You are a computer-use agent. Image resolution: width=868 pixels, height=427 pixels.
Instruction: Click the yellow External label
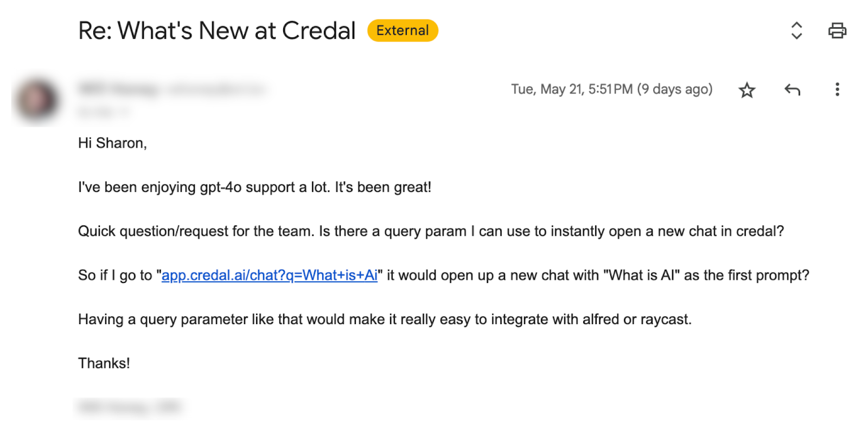(x=403, y=30)
